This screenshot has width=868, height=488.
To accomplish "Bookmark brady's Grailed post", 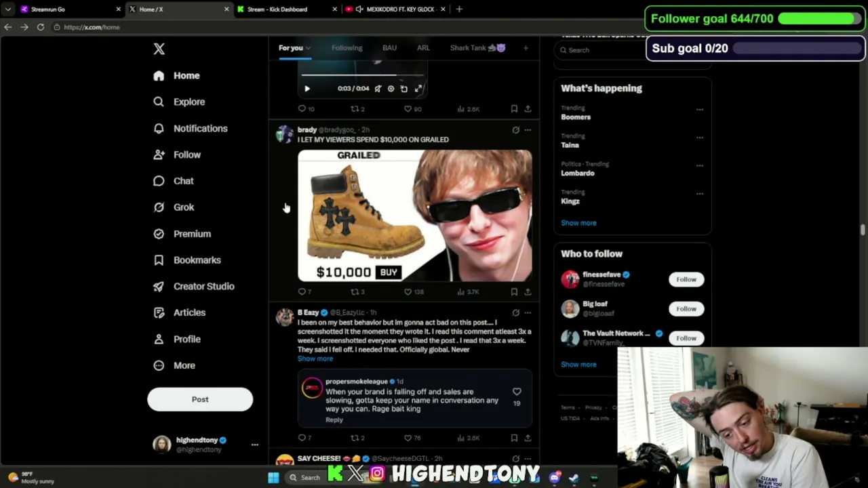I will (514, 292).
